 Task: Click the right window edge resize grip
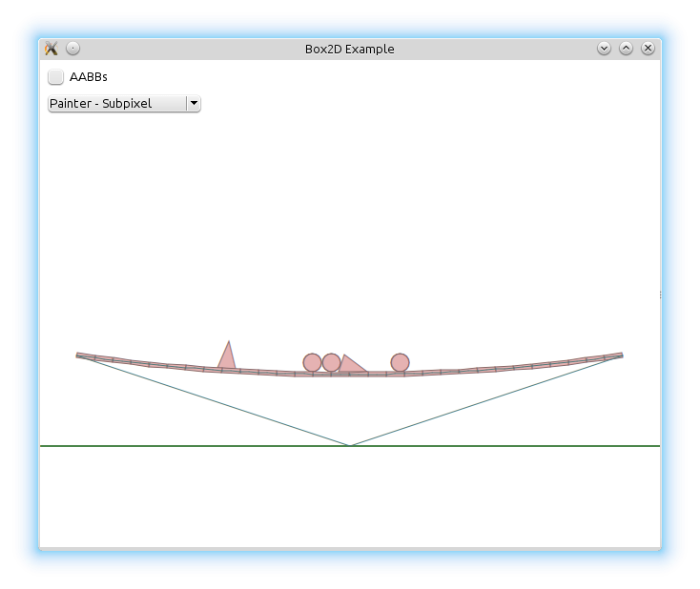pos(660,295)
